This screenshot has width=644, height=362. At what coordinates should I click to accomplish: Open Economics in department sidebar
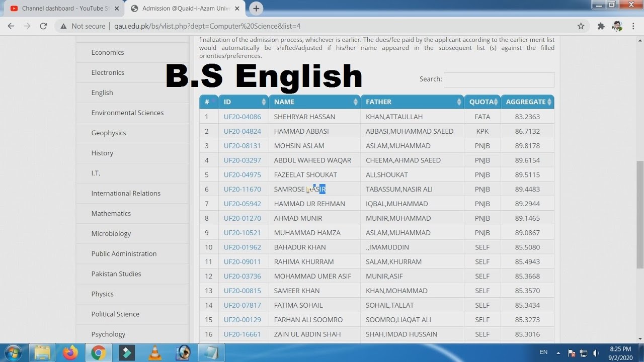(108, 52)
